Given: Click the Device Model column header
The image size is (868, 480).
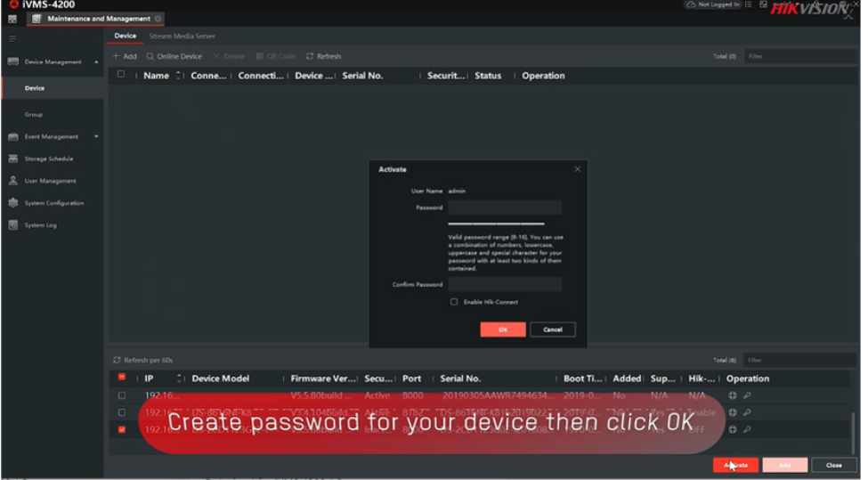Looking at the screenshot, I should click(220, 378).
